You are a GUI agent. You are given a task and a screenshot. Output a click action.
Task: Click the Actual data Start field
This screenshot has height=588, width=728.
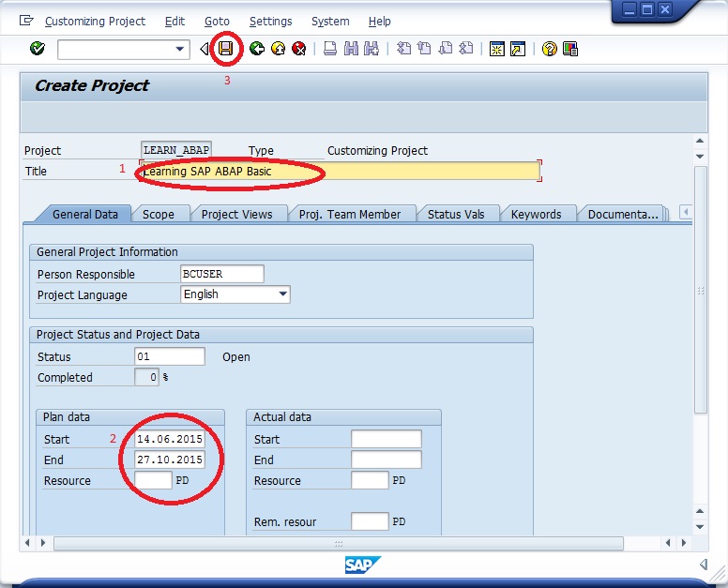tap(387, 439)
